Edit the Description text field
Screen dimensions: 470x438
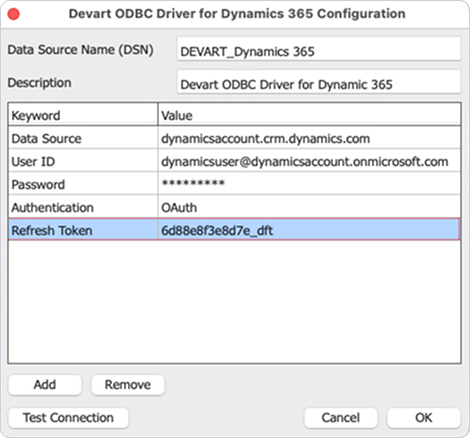click(319, 82)
